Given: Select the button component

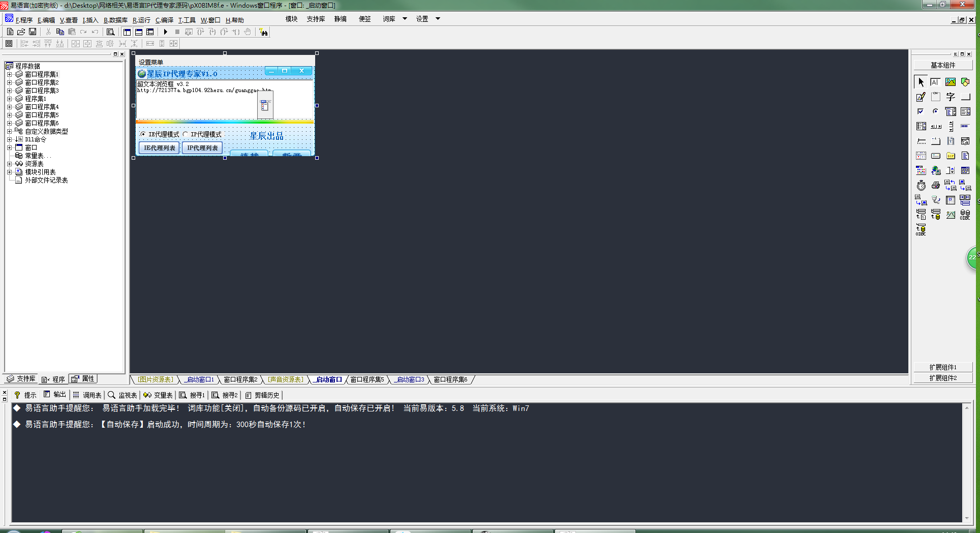Looking at the screenshot, I should (x=965, y=97).
